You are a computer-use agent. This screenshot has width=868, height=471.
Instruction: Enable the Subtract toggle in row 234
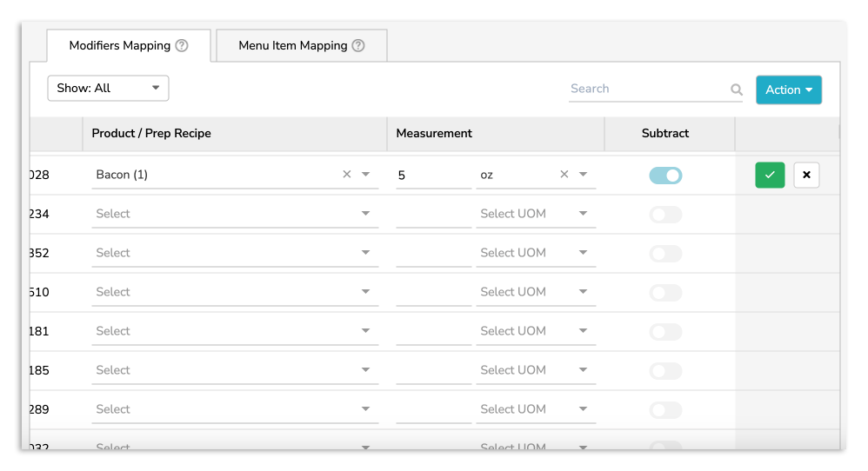click(x=665, y=215)
